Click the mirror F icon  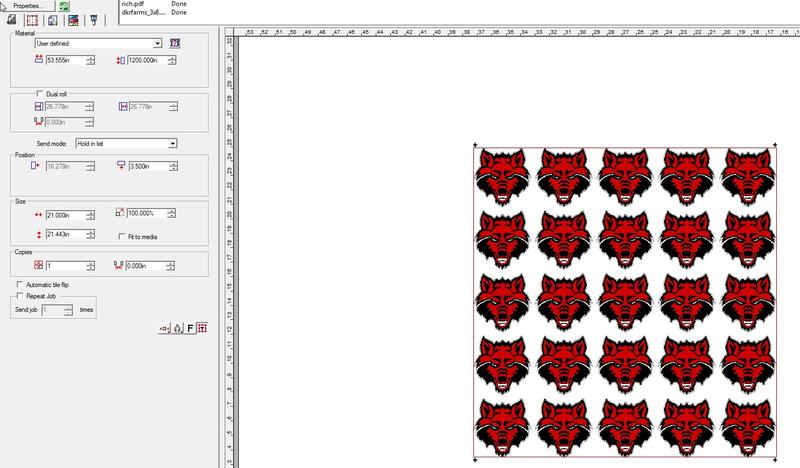coord(190,328)
